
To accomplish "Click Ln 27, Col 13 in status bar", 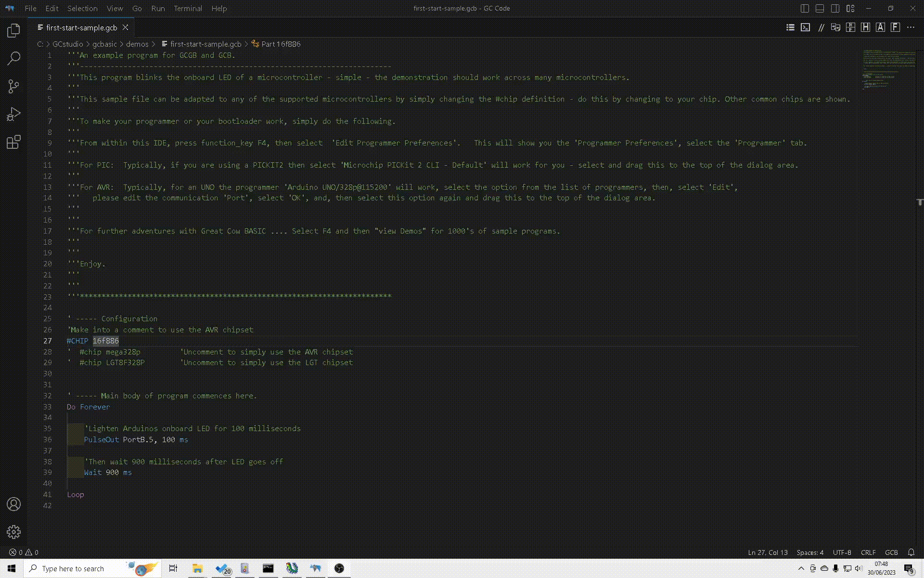I will (768, 552).
